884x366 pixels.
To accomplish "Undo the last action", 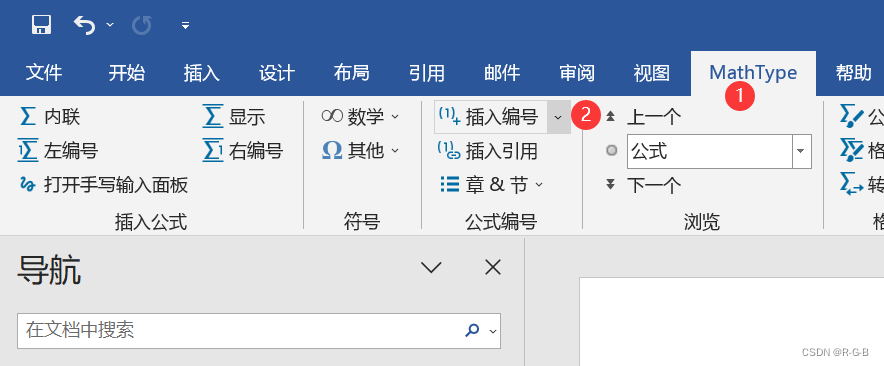I will click(84, 25).
